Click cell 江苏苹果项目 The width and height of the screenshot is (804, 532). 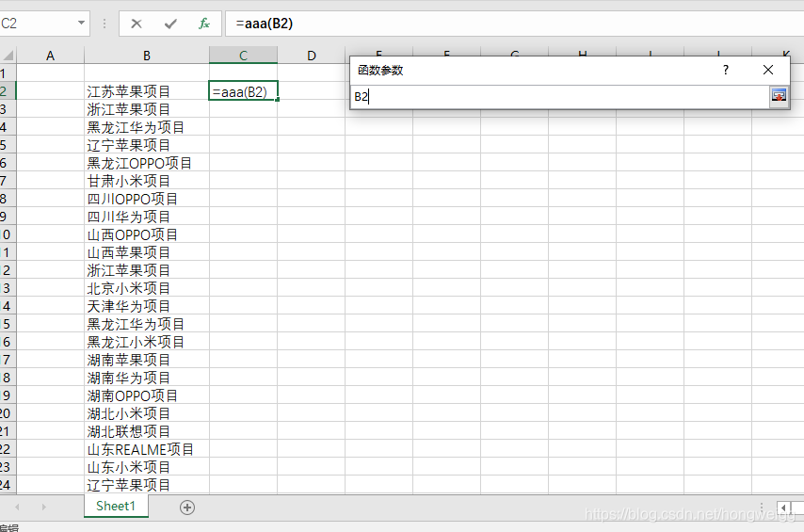coord(147,91)
